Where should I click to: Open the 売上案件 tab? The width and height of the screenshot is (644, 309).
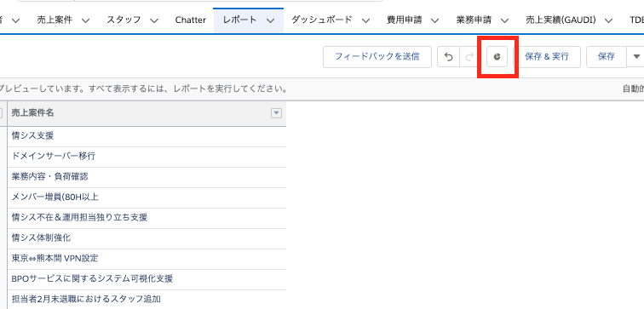(x=55, y=20)
